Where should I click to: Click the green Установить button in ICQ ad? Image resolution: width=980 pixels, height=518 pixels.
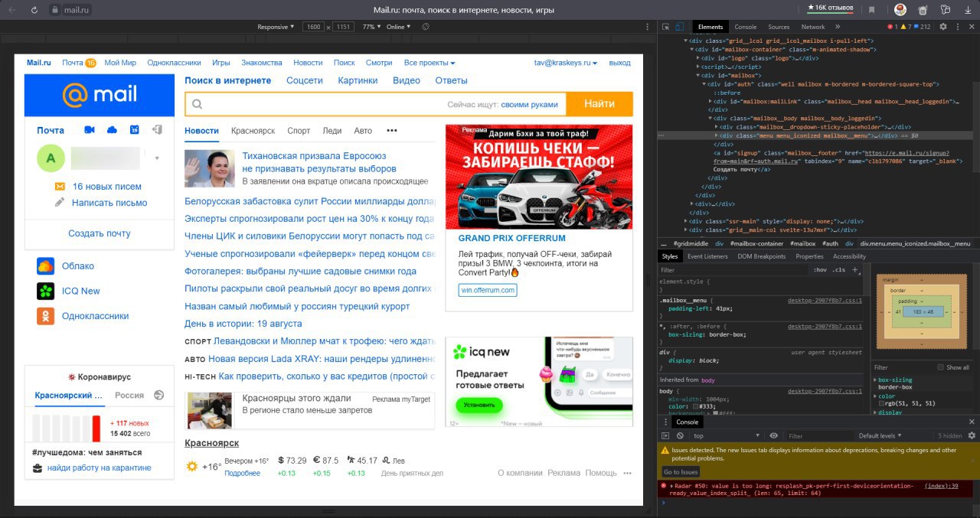pyautogui.click(x=480, y=404)
